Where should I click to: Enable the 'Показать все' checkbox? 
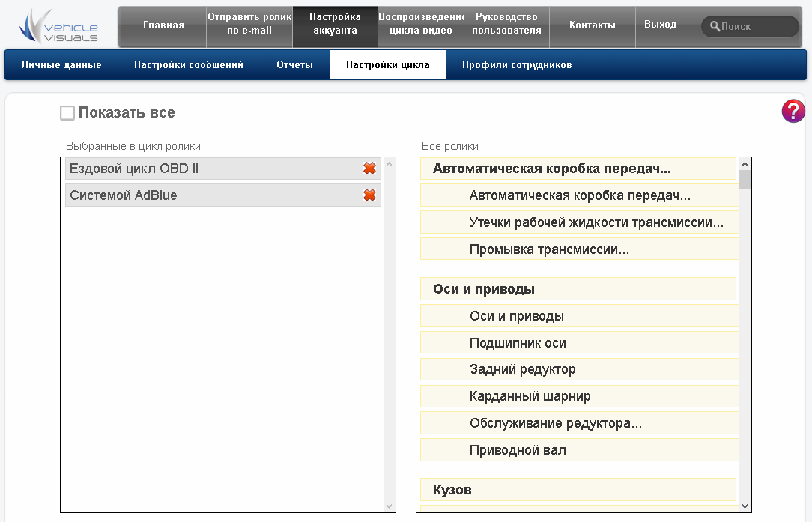tap(67, 113)
